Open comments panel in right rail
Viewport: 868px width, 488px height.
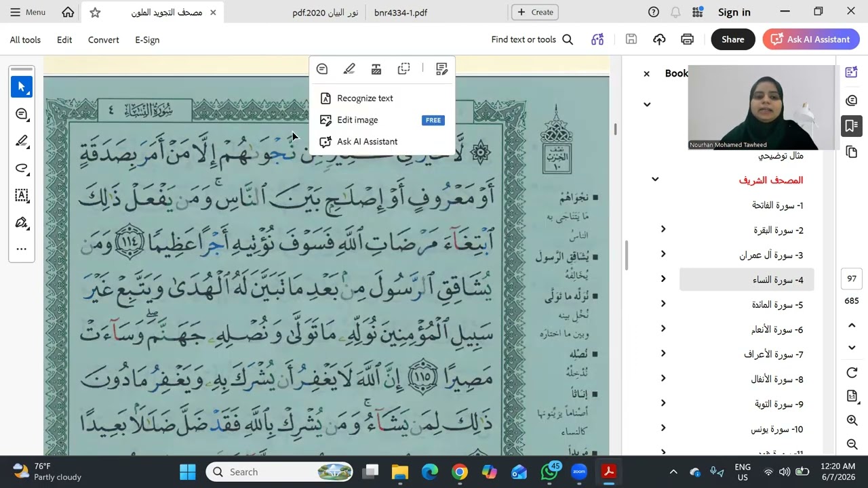(x=852, y=100)
